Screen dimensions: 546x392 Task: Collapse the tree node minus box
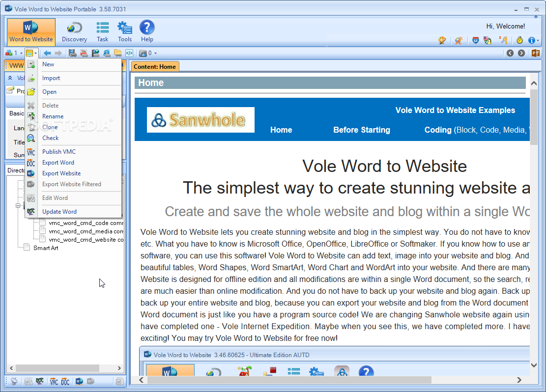coord(18,206)
